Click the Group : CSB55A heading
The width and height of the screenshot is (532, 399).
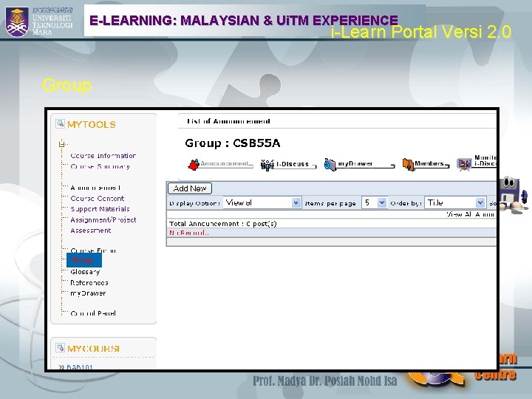tap(233, 143)
